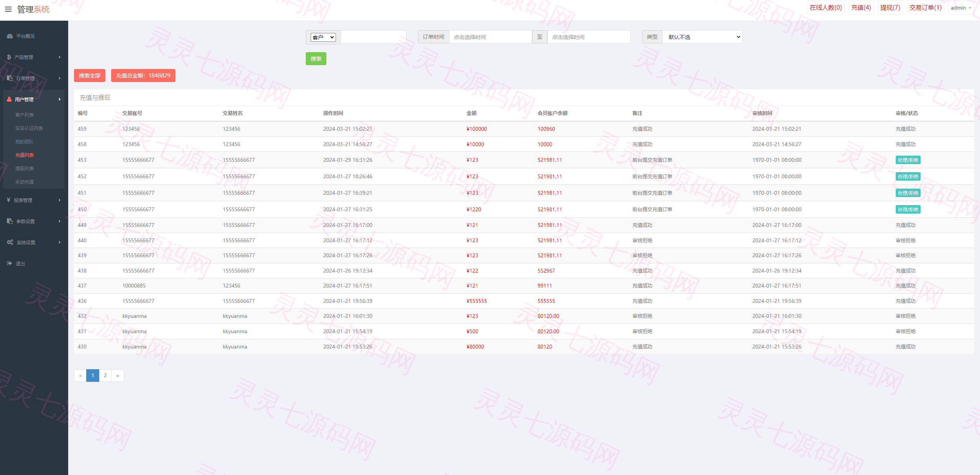Click account 10000885 in row 437
Screen dimensions: 980x475
point(134,286)
